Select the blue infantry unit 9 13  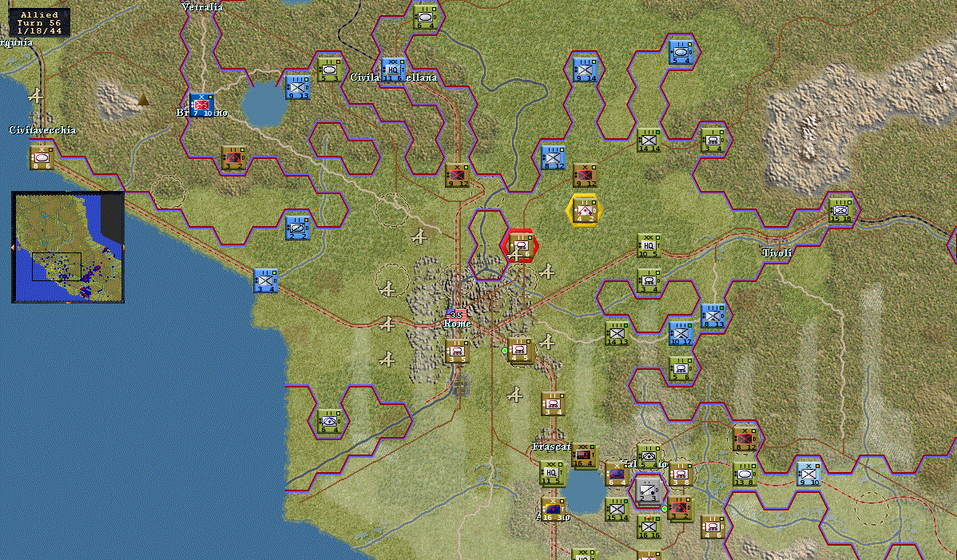(297, 87)
